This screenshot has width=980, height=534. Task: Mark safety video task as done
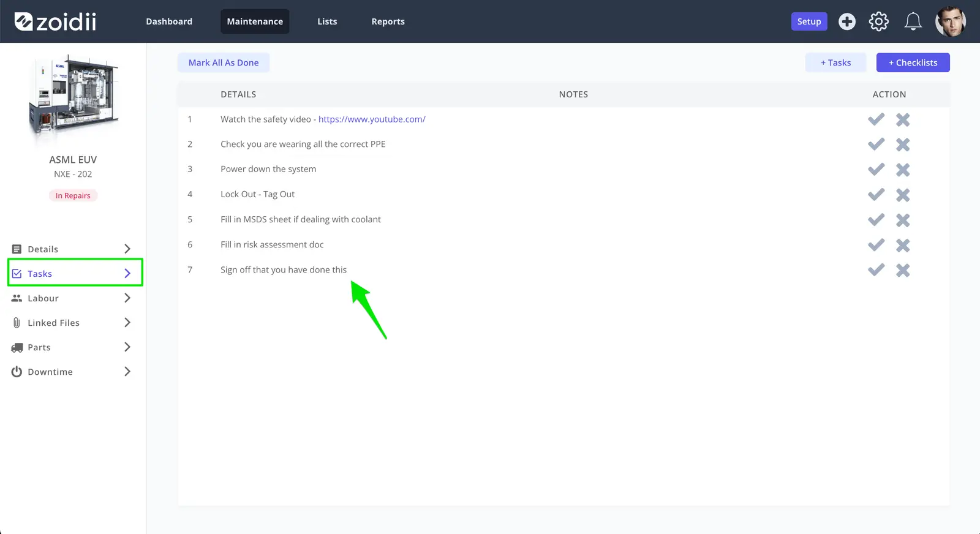(x=876, y=119)
